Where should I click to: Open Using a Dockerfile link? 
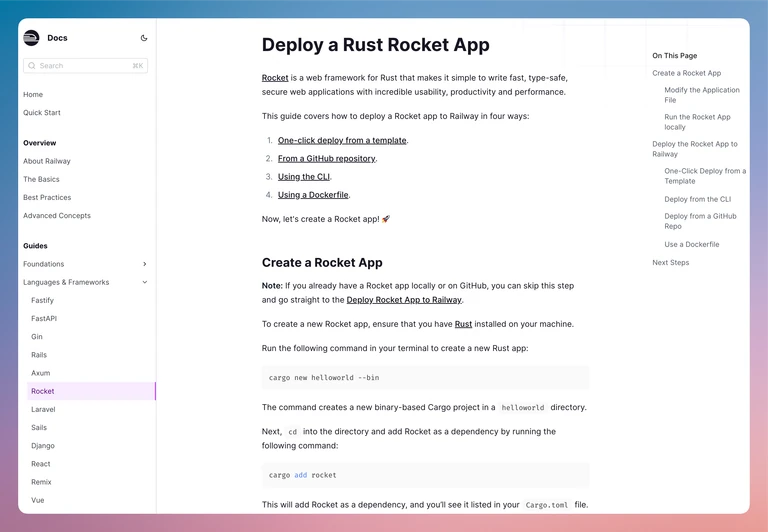point(313,195)
